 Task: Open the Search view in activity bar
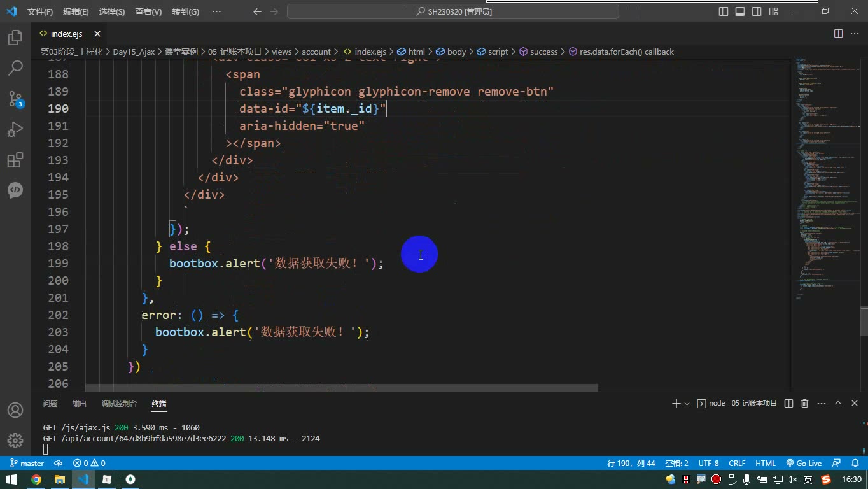tap(15, 67)
